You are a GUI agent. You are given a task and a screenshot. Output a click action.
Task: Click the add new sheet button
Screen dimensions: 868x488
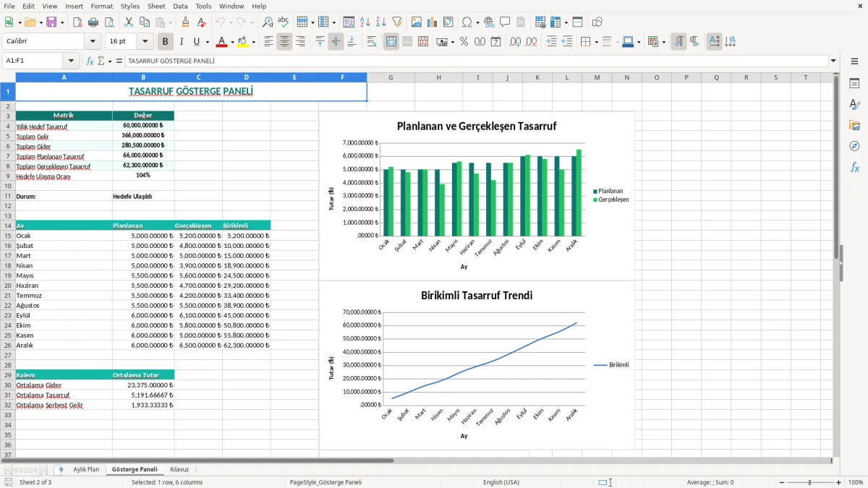point(61,469)
